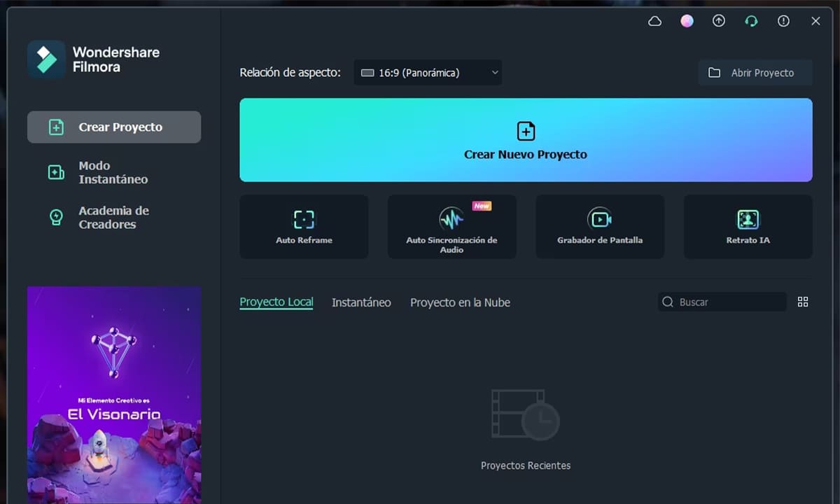Screen dimensions: 840x504
Task: Click the Proyectos Recientes film-clock icon
Action: [x=525, y=414]
